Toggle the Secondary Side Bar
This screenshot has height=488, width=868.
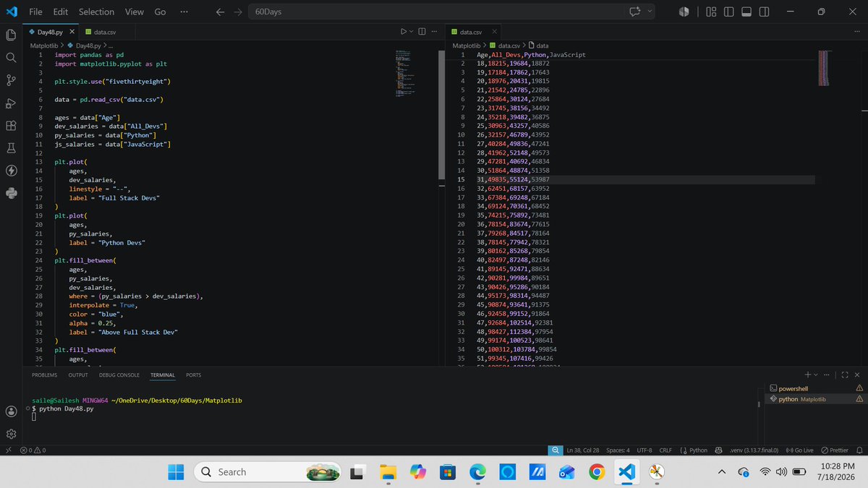(x=765, y=12)
